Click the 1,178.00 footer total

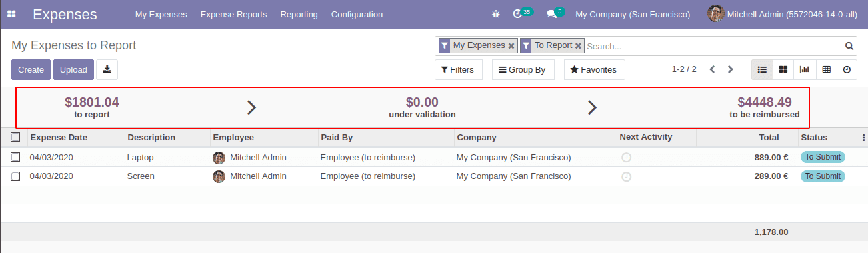tap(771, 232)
